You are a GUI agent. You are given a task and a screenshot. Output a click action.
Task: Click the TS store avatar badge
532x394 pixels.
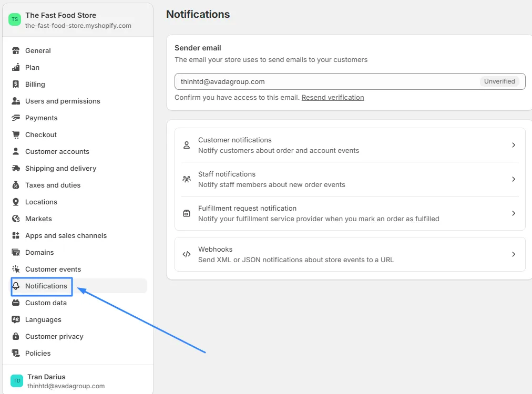tap(15, 19)
